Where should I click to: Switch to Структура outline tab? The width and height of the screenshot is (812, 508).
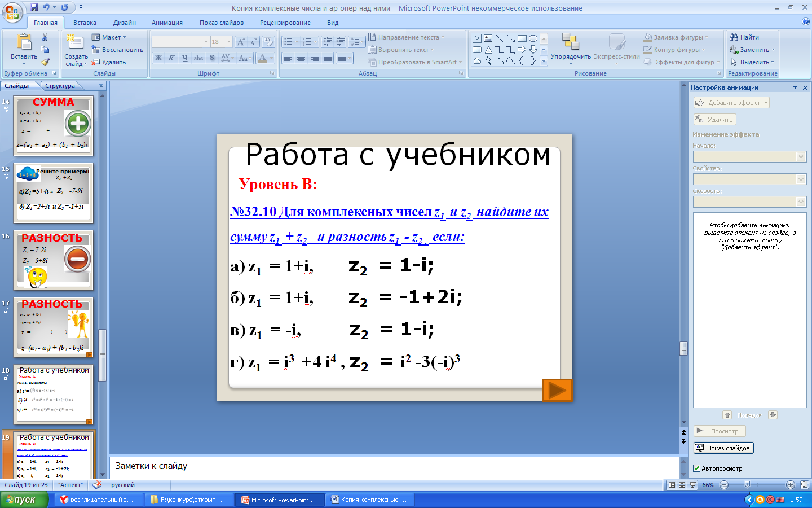click(x=60, y=86)
